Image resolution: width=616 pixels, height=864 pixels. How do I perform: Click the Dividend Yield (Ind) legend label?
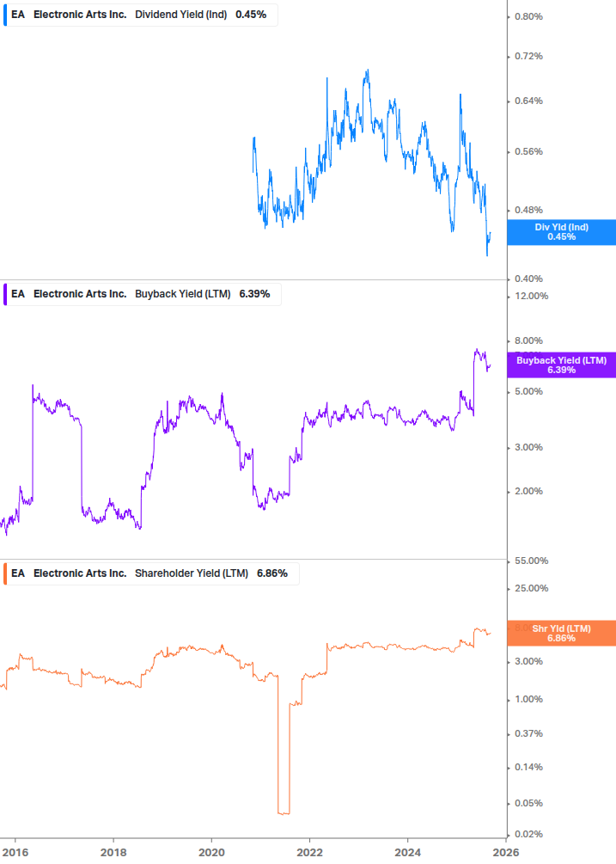[180, 15]
